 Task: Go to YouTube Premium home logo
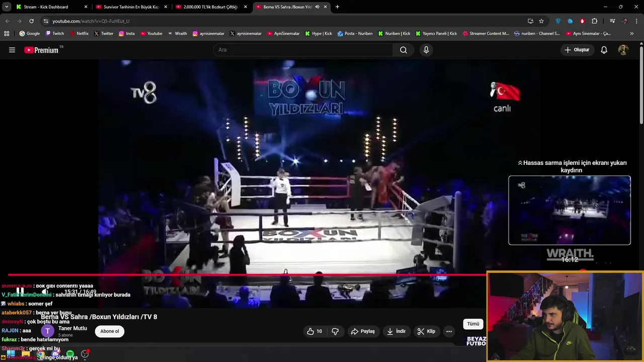coord(41,50)
